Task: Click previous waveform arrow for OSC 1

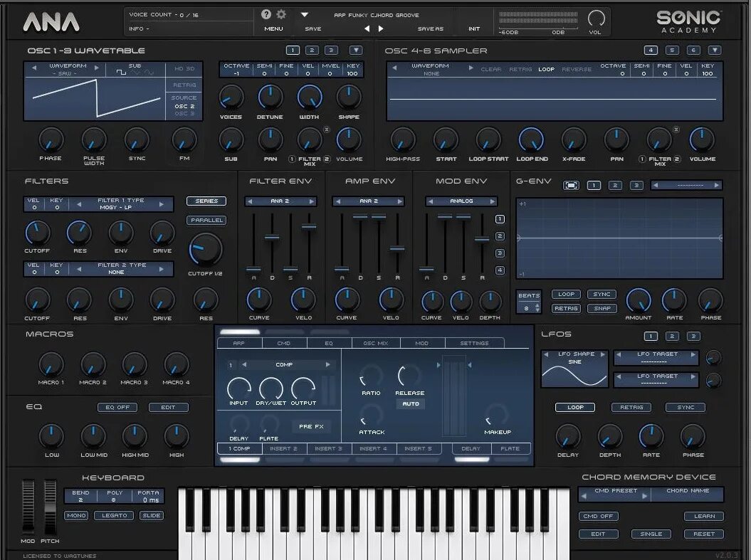Action: click(34, 68)
